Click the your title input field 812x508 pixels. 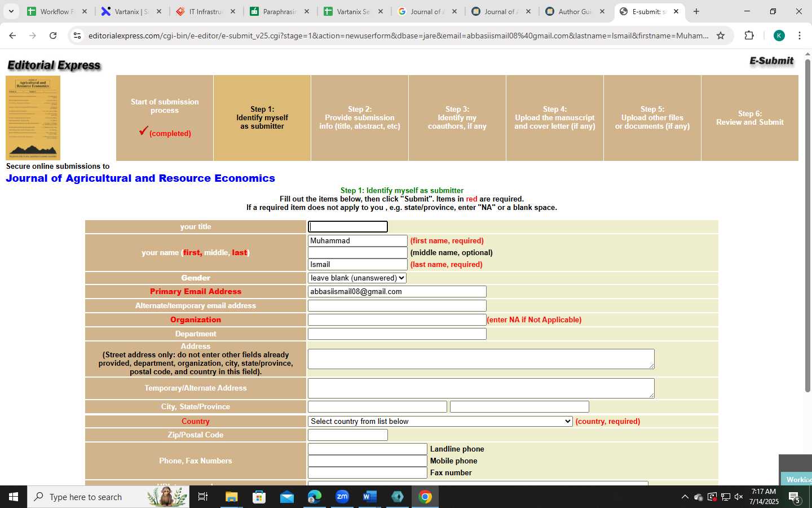348,226
